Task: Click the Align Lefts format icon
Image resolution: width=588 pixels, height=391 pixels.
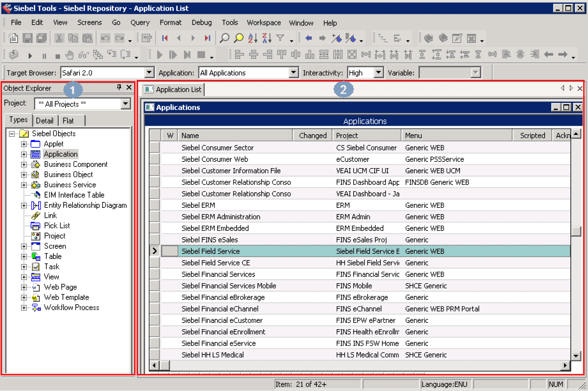Action: pos(239,55)
